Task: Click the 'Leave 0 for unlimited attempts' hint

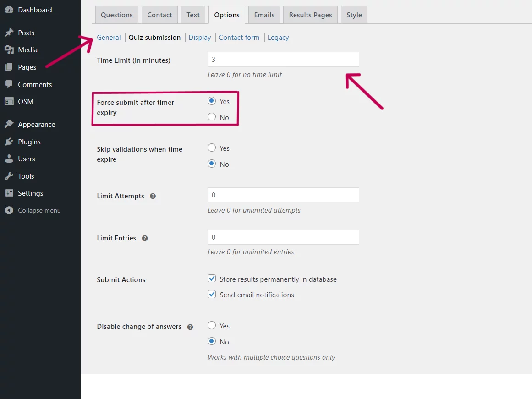Action: 254,210
